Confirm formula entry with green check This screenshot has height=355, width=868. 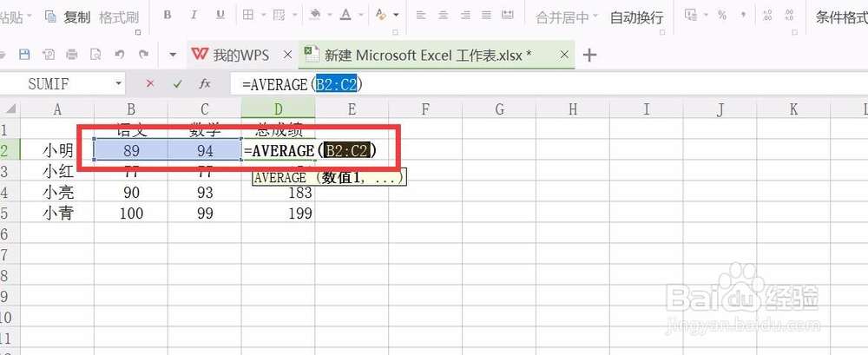(177, 83)
